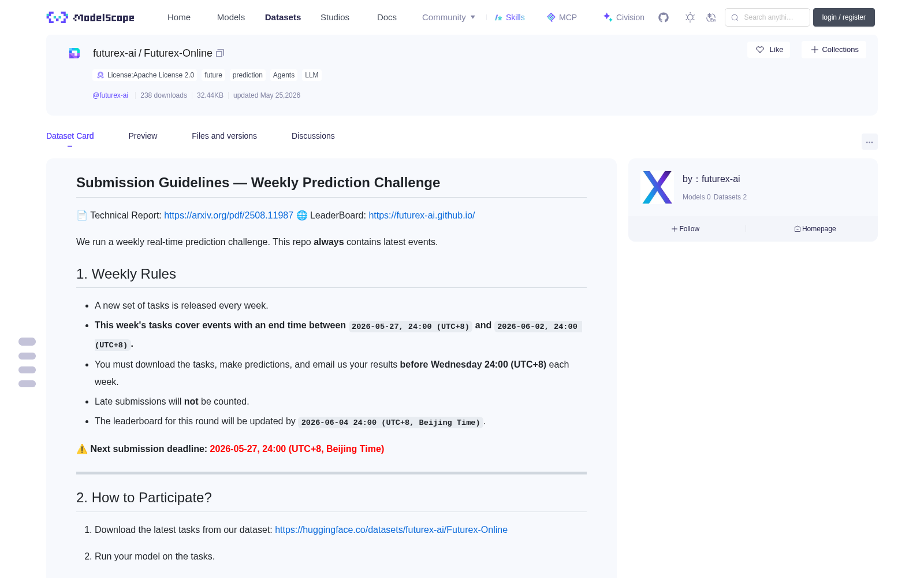
Task: Click the futurex-ai X logo thumbnail
Action: pyautogui.click(x=657, y=187)
